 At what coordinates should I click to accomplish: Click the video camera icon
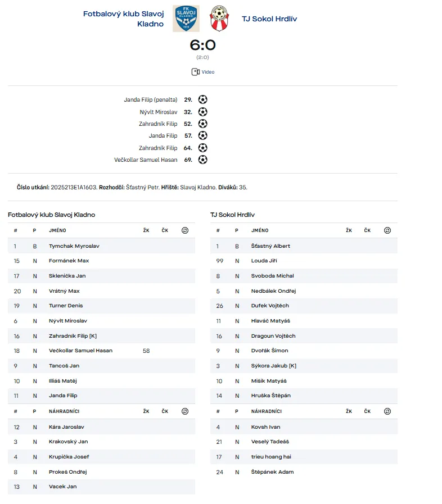tap(195, 72)
